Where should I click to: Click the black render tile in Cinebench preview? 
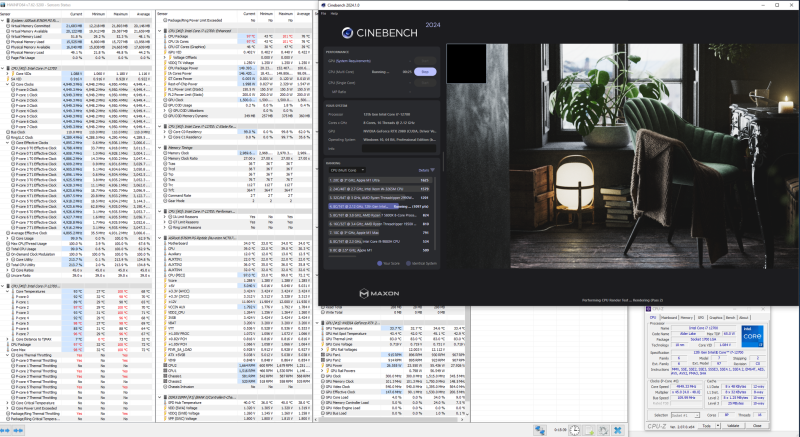point(466,64)
